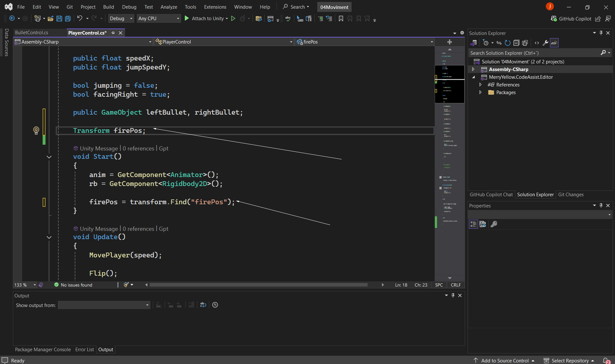The image size is (615, 364).
Task: Click the Bookmark icon in the toolbar
Action: point(341,19)
